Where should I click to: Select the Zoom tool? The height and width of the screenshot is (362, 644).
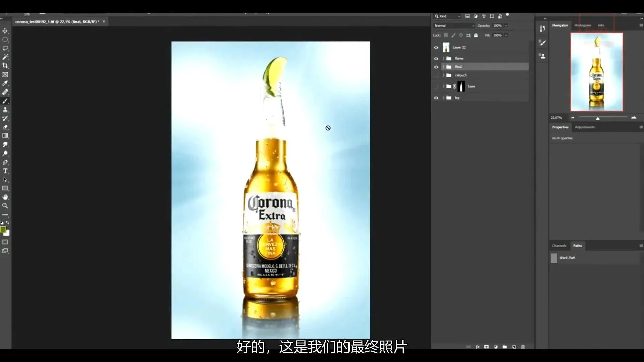tap(5, 206)
